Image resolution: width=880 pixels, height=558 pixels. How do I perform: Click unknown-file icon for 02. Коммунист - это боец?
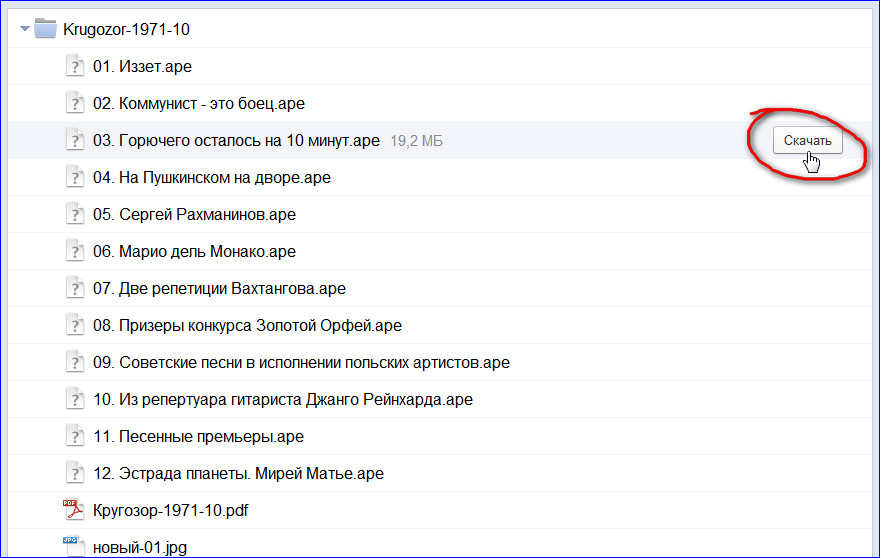pyautogui.click(x=75, y=104)
